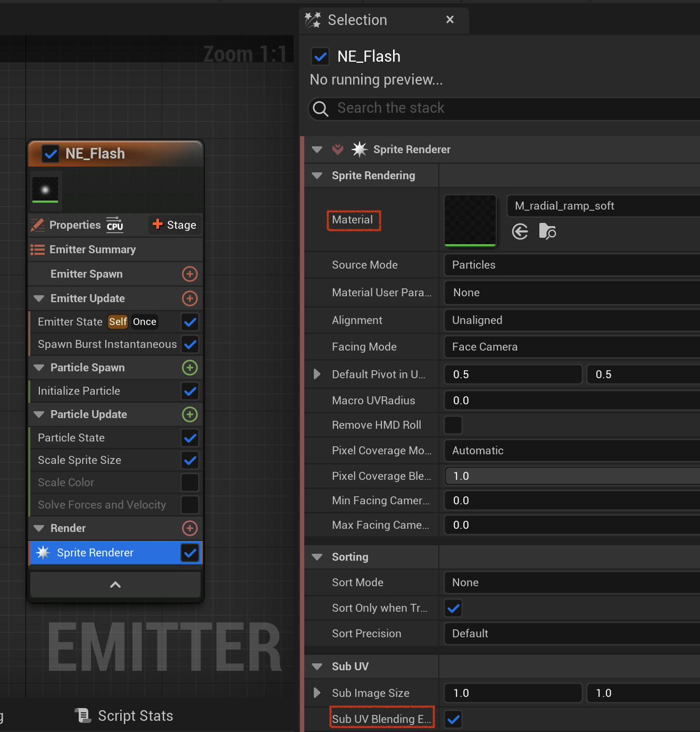Click Search the stack field

[x=504, y=109]
